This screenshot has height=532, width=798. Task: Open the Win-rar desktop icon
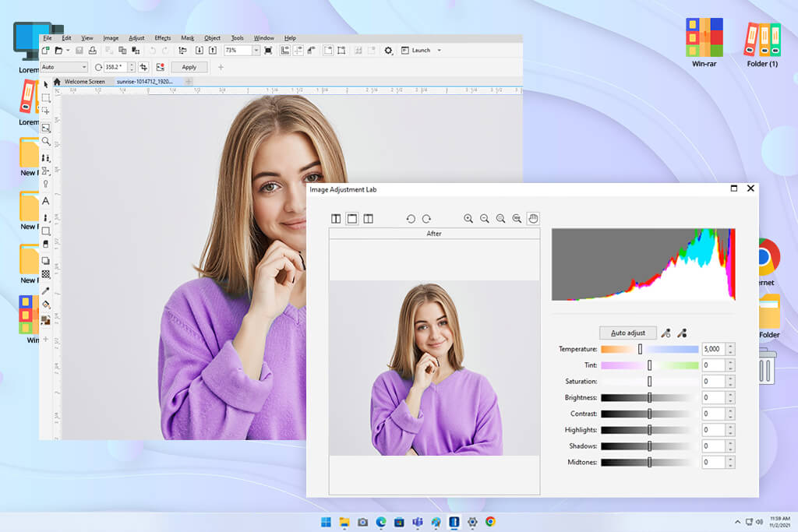704,43
